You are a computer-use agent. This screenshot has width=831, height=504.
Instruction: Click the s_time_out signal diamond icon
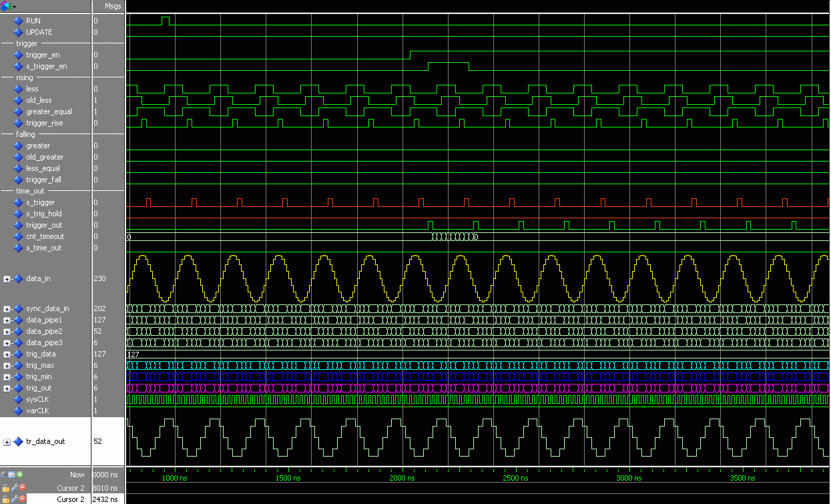coord(18,248)
